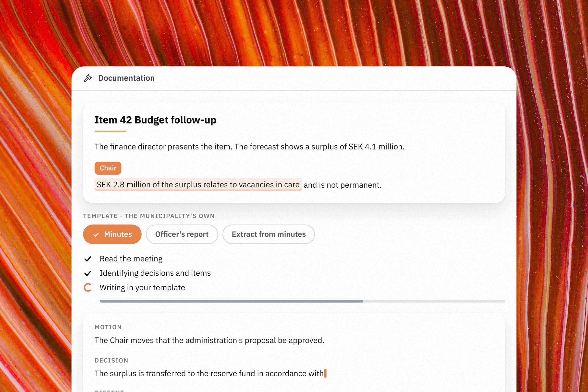Click the Item 42 Budget follow-up heading
Screen dimensions: 588x392
(x=155, y=120)
